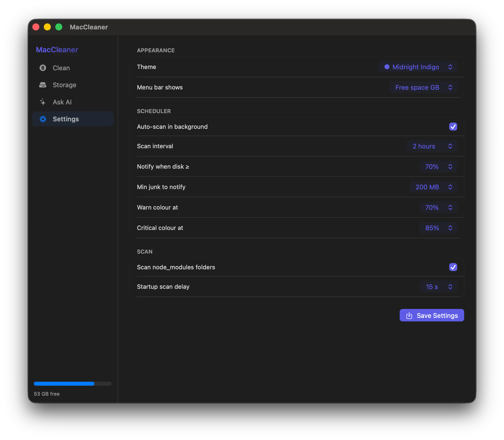Select the Settings sidebar item
Image resolution: width=504 pixels, height=440 pixels.
tap(73, 119)
